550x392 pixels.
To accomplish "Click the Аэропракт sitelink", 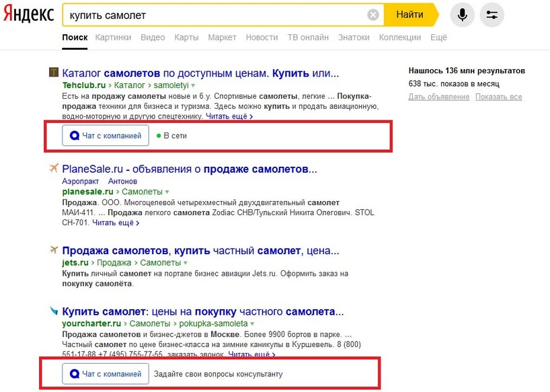I will coord(80,182).
